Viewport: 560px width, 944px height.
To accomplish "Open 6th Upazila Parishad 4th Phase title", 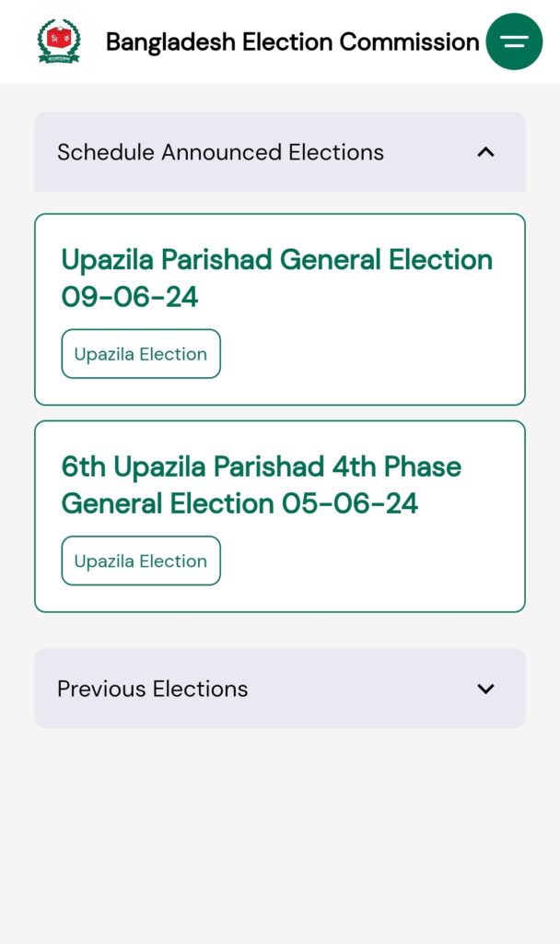I will pyautogui.click(x=261, y=466).
